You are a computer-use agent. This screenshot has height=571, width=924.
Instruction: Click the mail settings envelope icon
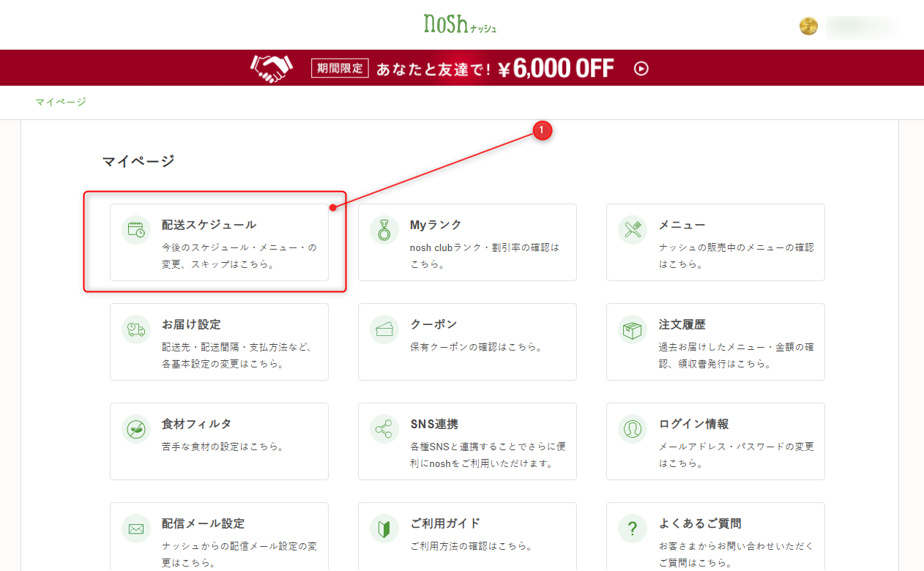[136, 529]
